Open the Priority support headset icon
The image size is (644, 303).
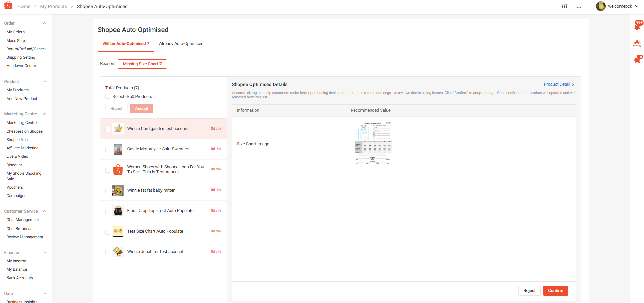637,44
